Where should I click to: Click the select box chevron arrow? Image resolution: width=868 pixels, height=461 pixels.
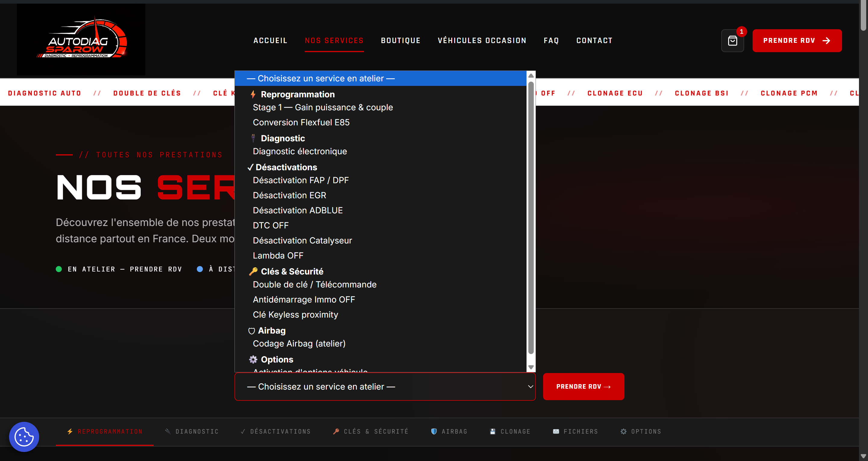pyautogui.click(x=530, y=387)
